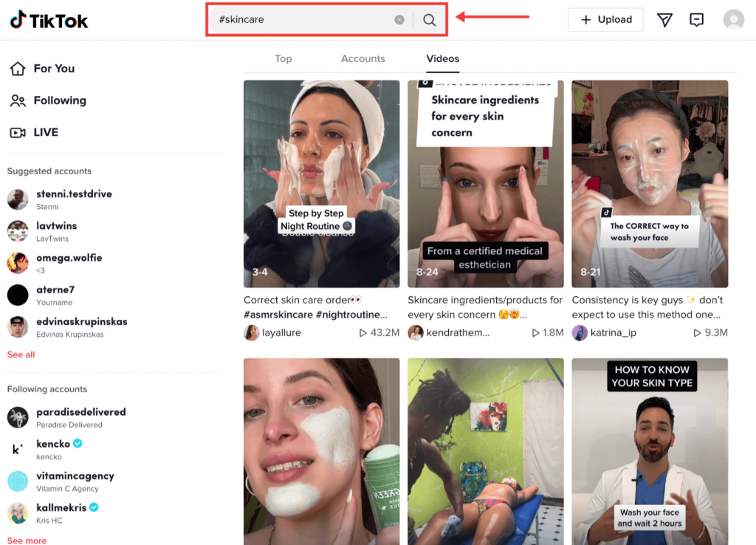This screenshot has width=756, height=545.
Task: Open the Step by Step Night Routine video
Action: pyautogui.click(x=321, y=183)
